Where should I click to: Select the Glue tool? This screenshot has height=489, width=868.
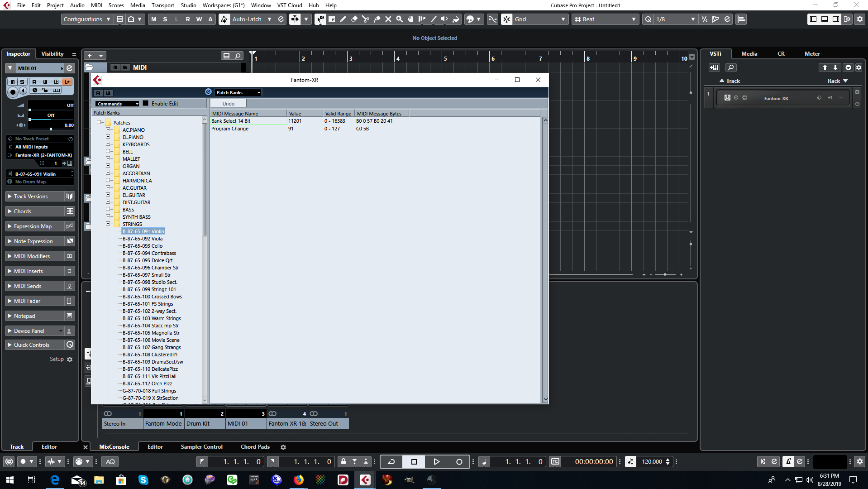point(377,19)
